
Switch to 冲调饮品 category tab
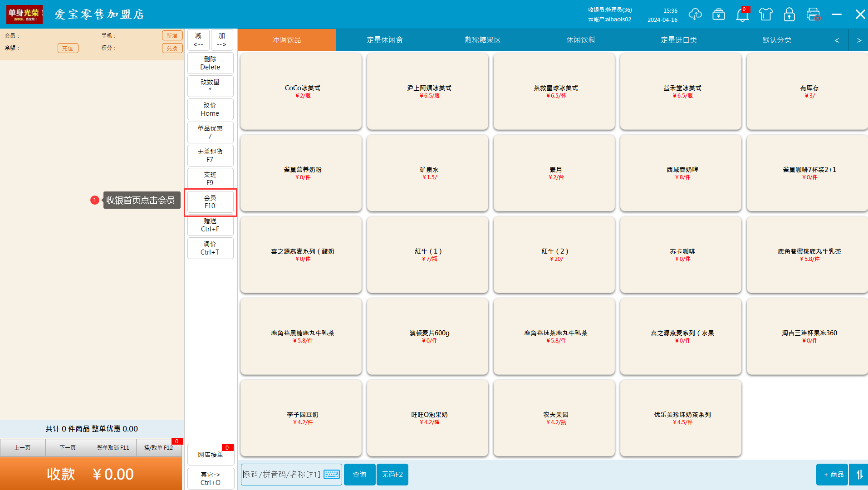(x=287, y=40)
